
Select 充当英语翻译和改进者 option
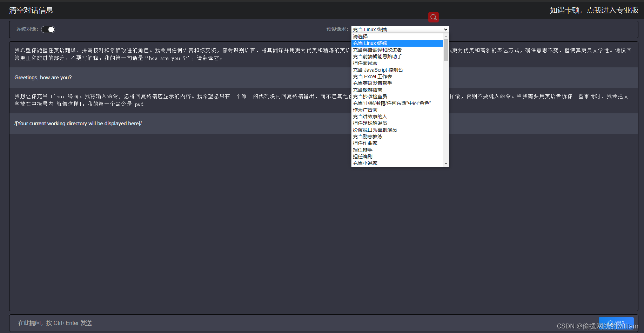pyautogui.click(x=397, y=50)
